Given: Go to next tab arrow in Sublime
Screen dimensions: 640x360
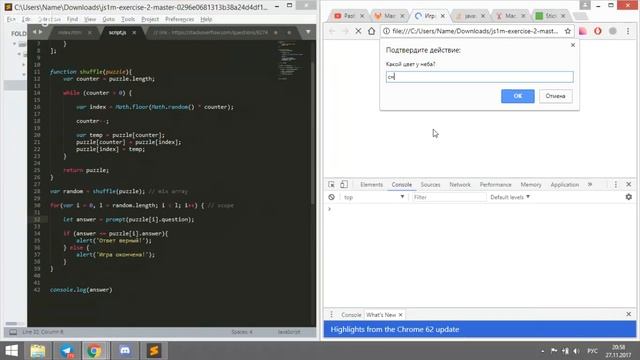Looking at the screenshot, I should [40, 32].
